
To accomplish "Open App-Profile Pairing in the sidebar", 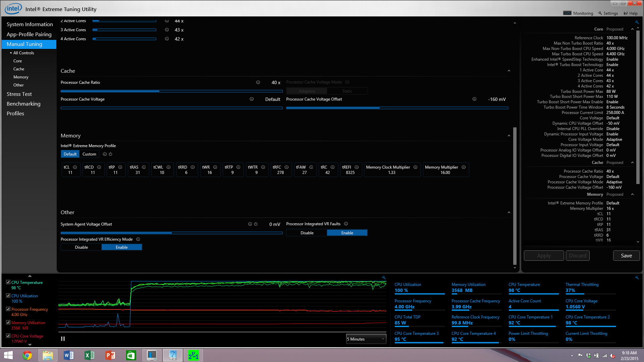I will 29,35.
